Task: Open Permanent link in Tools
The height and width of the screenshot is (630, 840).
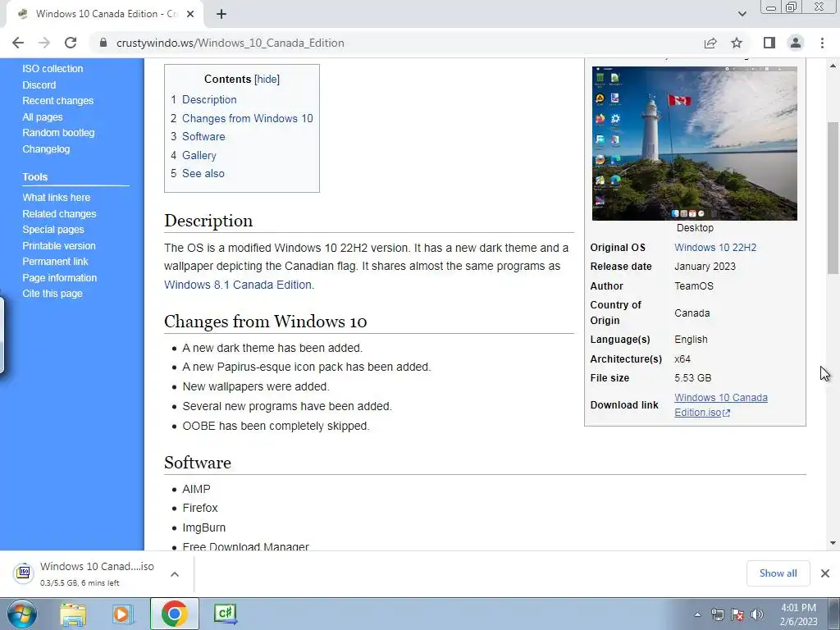Action: [55, 262]
